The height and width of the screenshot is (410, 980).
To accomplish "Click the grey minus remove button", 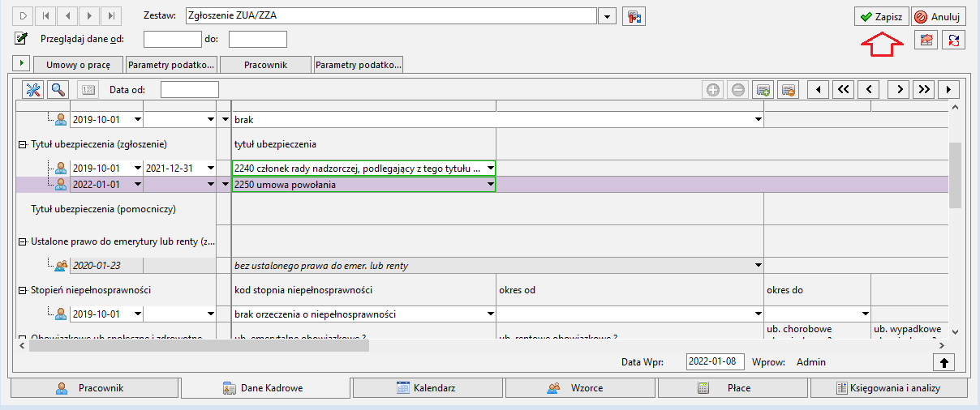I will (x=737, y=90).
